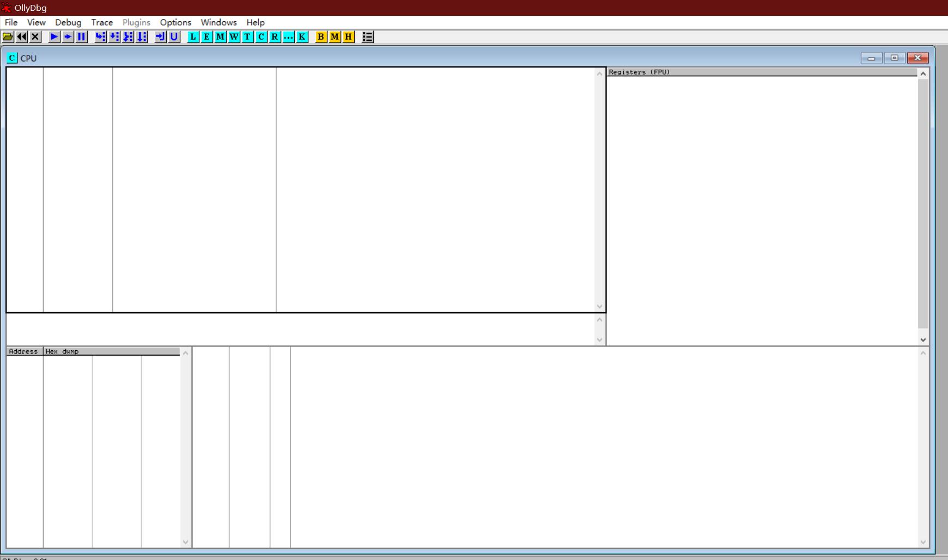Open the Debug menu
The height and width of the screenshot is (560, 948).
point(68,22)
